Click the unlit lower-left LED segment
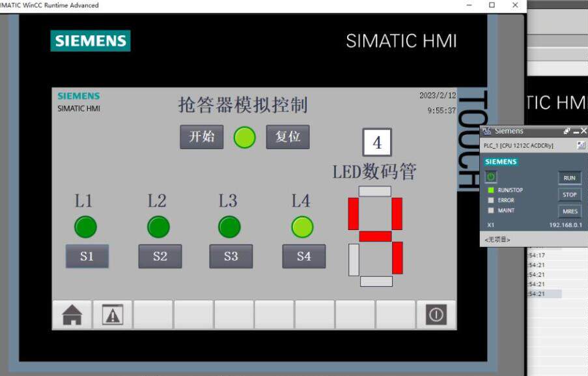 [354, 259]
